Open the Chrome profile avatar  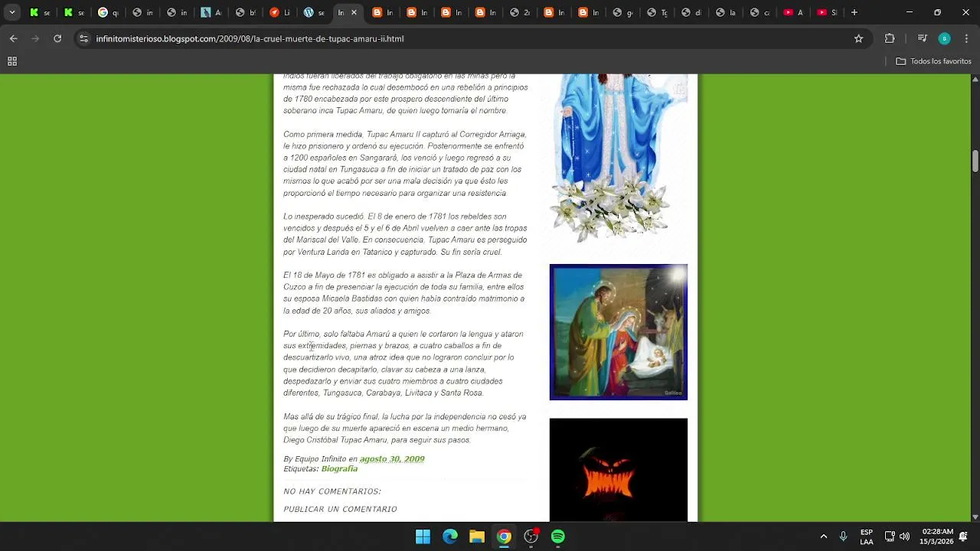pyautogui.click(x=945, y=38)
